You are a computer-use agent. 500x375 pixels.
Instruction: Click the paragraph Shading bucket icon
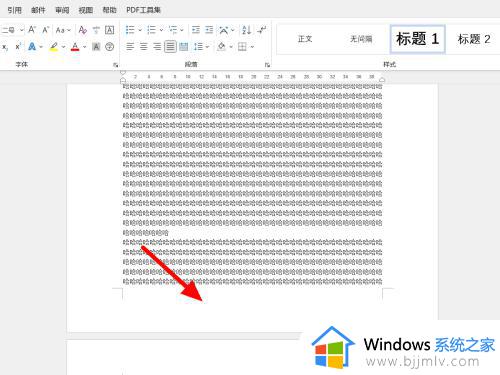pyautogui.click(x=221, y=47)
